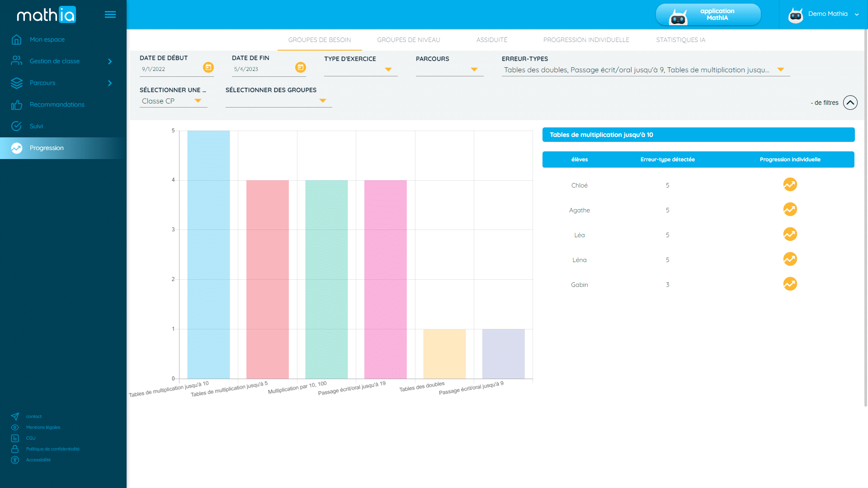Open the end date calendar picker
The image size is (868, 488).
pos(300,67)
